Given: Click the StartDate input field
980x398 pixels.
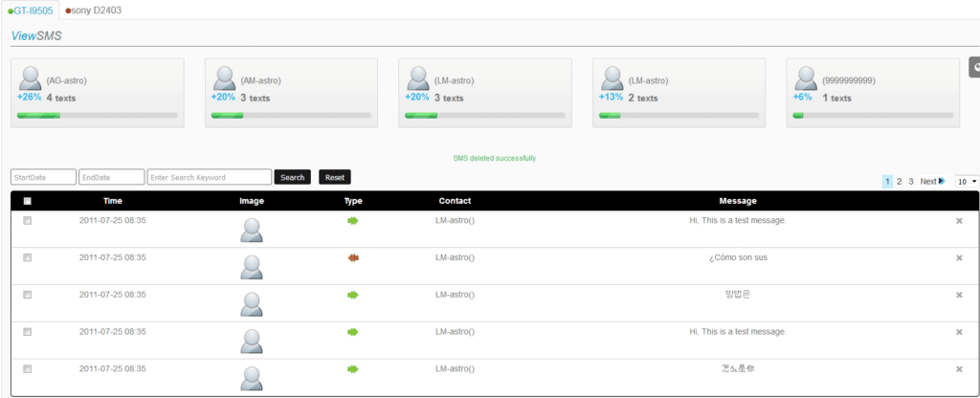Looking at the screenshot, I should pos(43,177).
